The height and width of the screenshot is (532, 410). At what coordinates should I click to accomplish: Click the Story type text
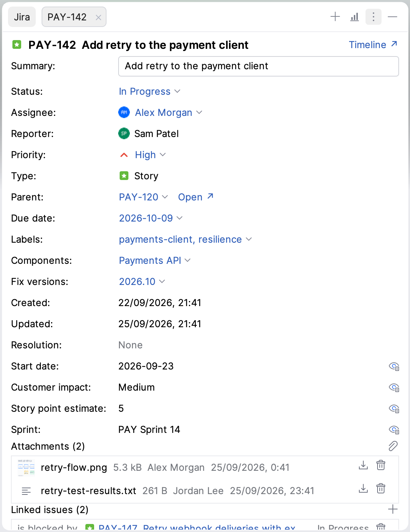(x=146, y=176)
